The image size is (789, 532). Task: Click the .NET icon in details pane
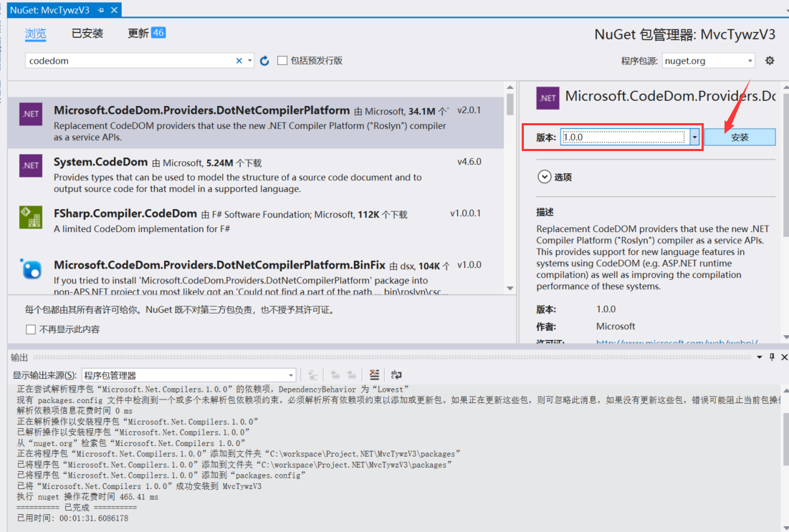547,98
